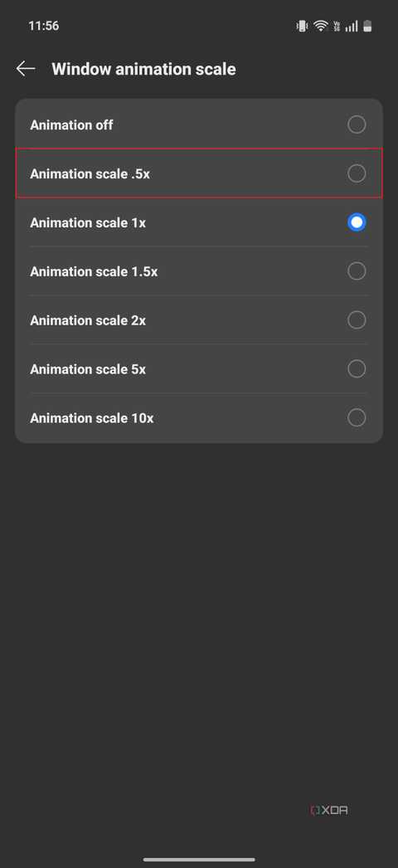The height and width of the screenshot is (868, 398).
Task: Select the 10x animation scale radio button
Action: (x=357, y=417)
